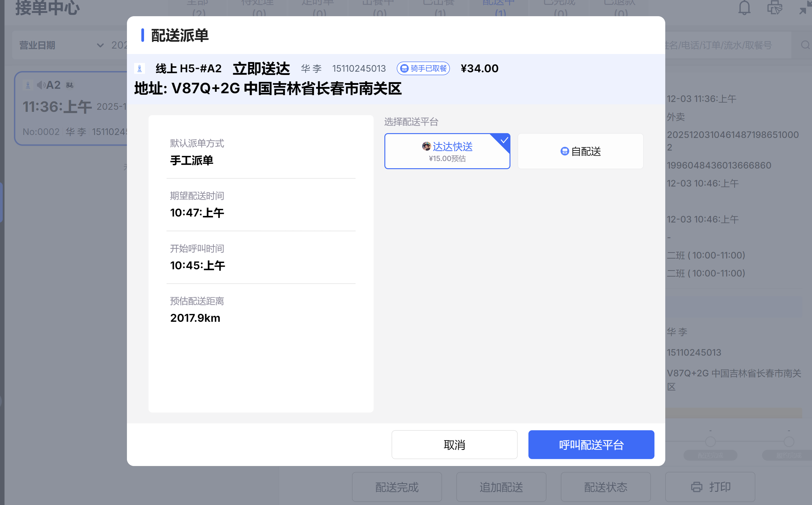Click the delivery scooter icon beside A2
The height and width of the screenshot is (505, 812).
tap(70, 85)
